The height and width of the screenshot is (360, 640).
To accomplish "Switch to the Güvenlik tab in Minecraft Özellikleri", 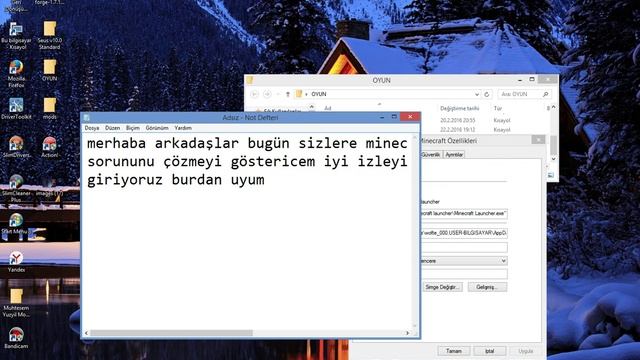I will click(430, 155).
